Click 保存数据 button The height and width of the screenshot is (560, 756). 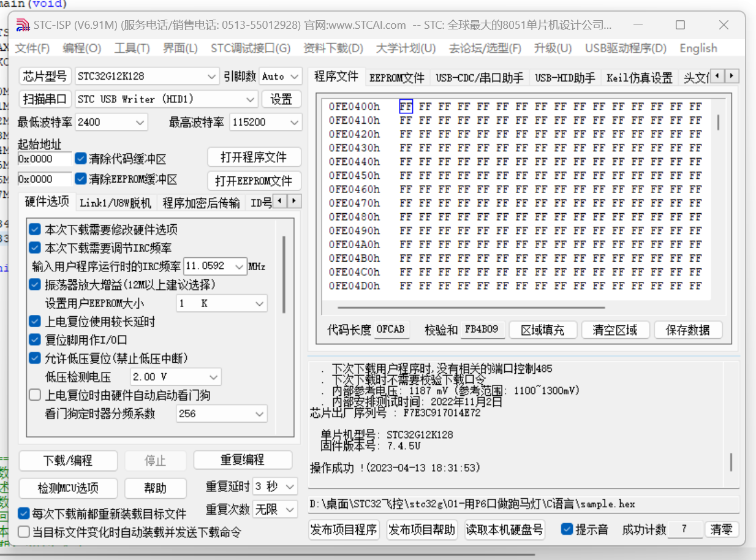pos(688,330)
